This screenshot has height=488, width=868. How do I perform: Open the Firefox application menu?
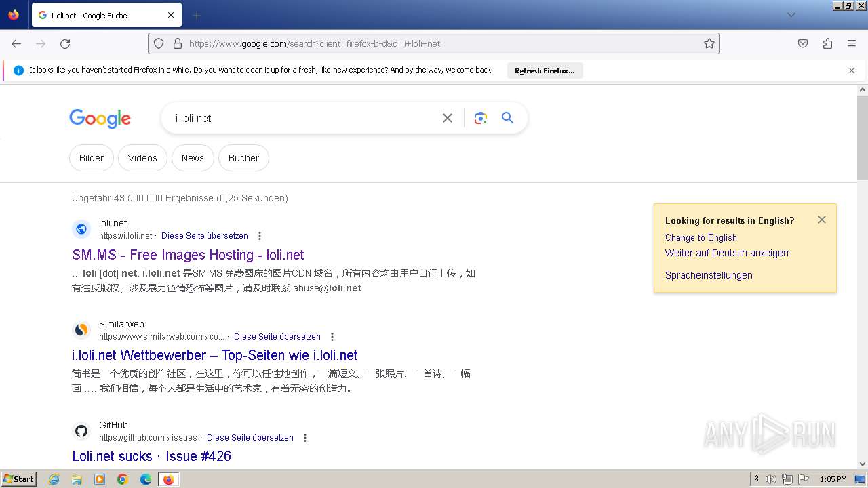pos(852,43)
